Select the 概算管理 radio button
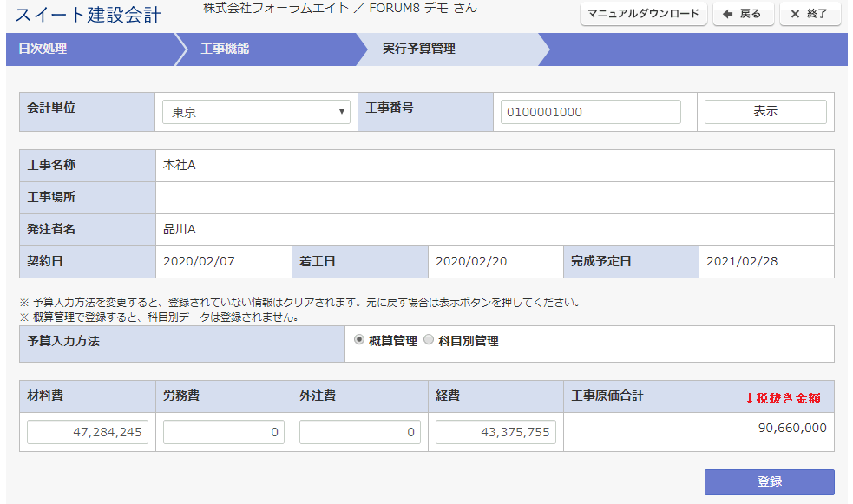The image size is (853, 504). coord(359,340)
